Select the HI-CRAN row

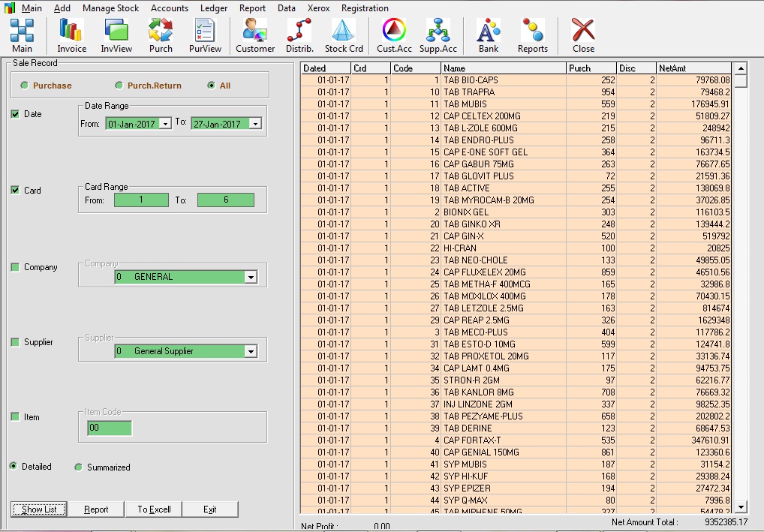516,248
